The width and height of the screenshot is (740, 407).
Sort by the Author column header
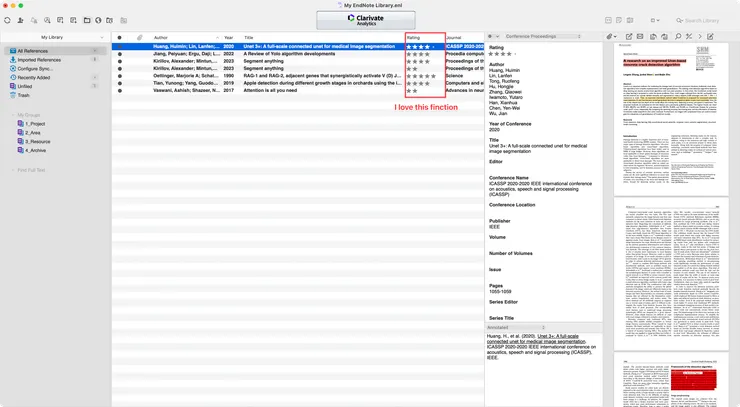pyautogui.click(x=160, y=37)
